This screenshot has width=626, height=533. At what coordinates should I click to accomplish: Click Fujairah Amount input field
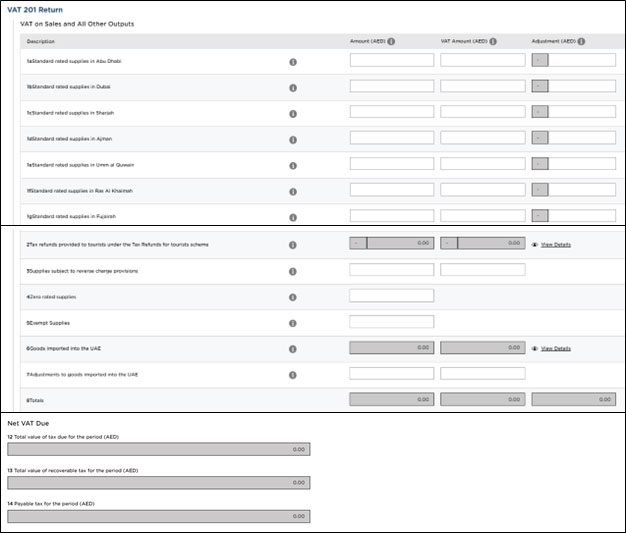click(392, 216)
